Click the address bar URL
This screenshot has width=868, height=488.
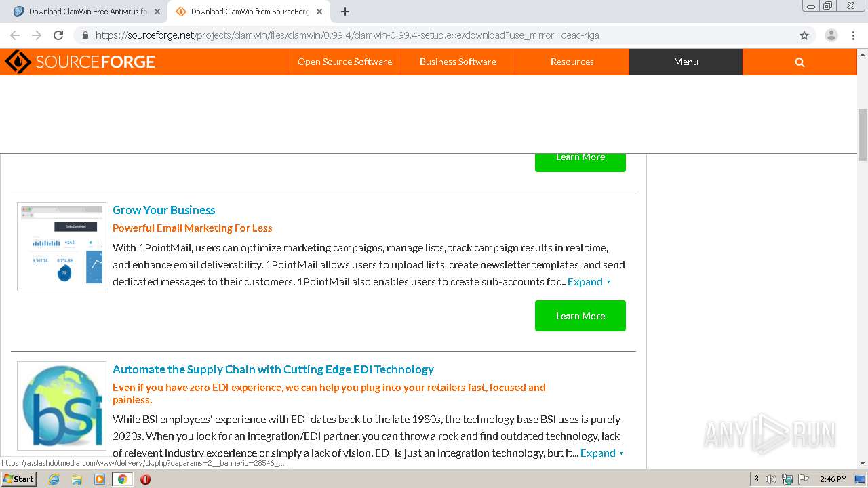[x=347, y=35]
